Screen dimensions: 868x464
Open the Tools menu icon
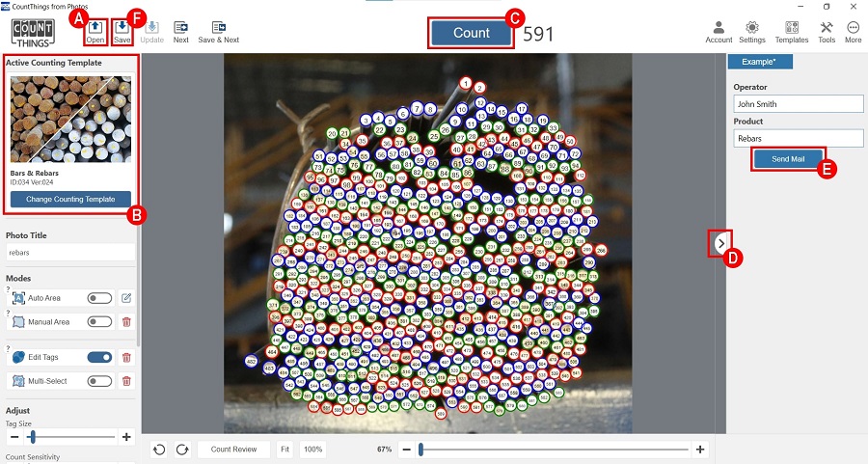(x=827, y=32)
